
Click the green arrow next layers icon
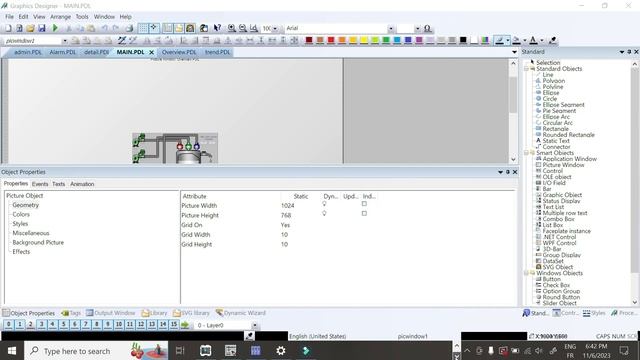[x=185, y=325]
